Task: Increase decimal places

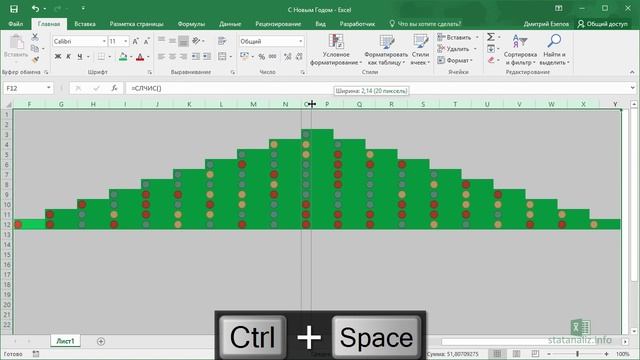Action: click(288, 56)
